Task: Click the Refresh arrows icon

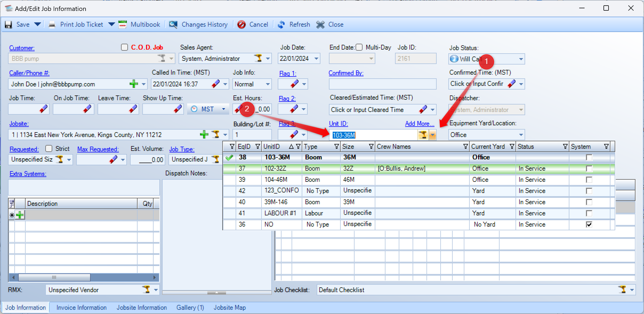Action: tap(281, 25)
